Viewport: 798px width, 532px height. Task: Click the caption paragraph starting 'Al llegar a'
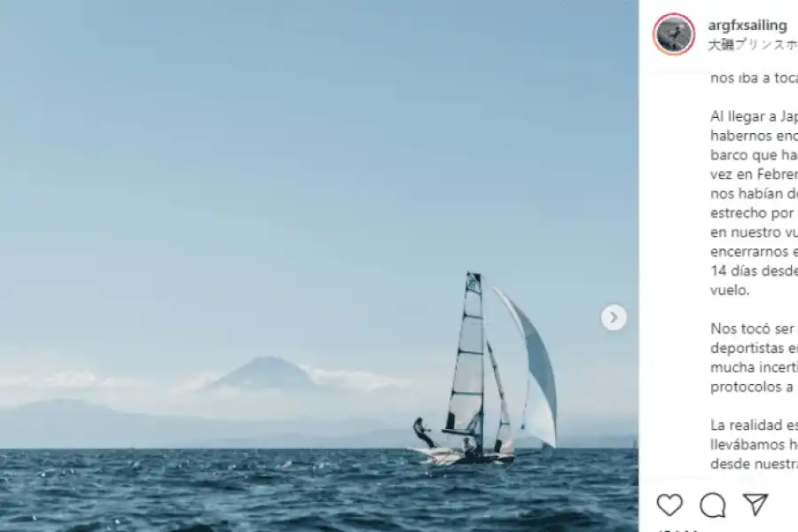755,203
